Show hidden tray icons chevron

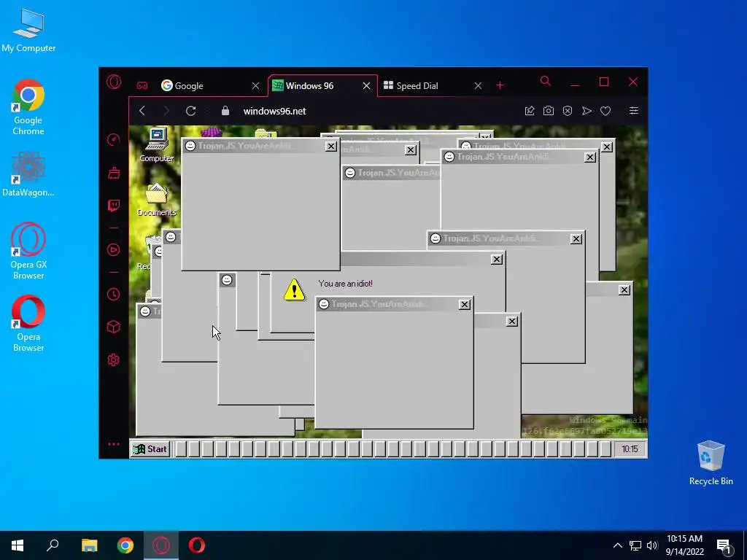pyautogui.click(x=617, y=545)
